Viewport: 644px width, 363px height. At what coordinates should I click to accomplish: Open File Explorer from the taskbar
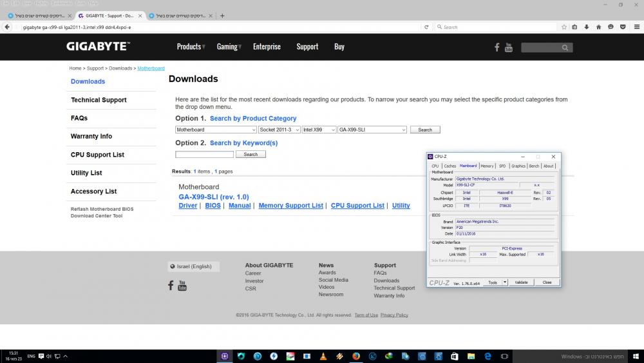pos(471,357)
